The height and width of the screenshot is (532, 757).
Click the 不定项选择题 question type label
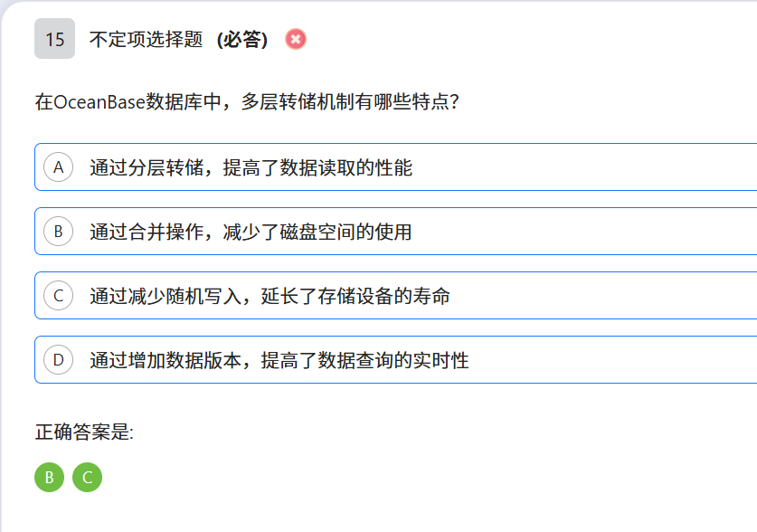(x=146, y=40)
